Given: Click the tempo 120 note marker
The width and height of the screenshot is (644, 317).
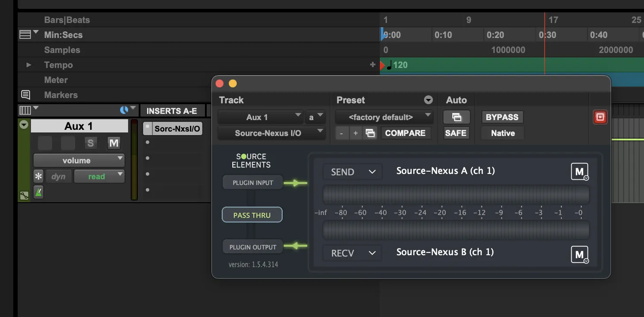Looking at the screenshot, I should [x=397, y=65].
